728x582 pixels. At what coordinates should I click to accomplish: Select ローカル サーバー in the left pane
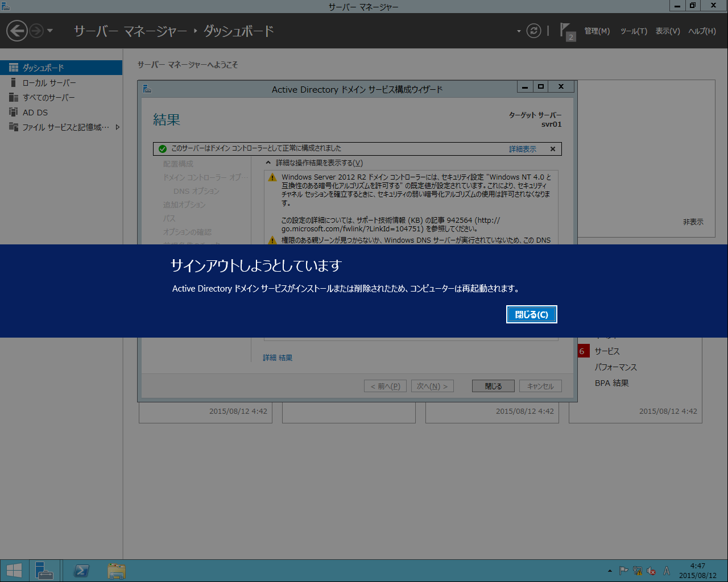coord(61,82)
